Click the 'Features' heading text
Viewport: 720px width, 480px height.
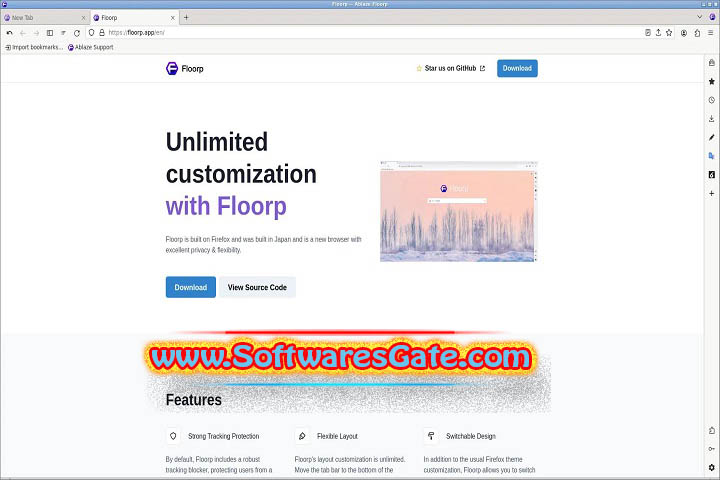[194, 400]
